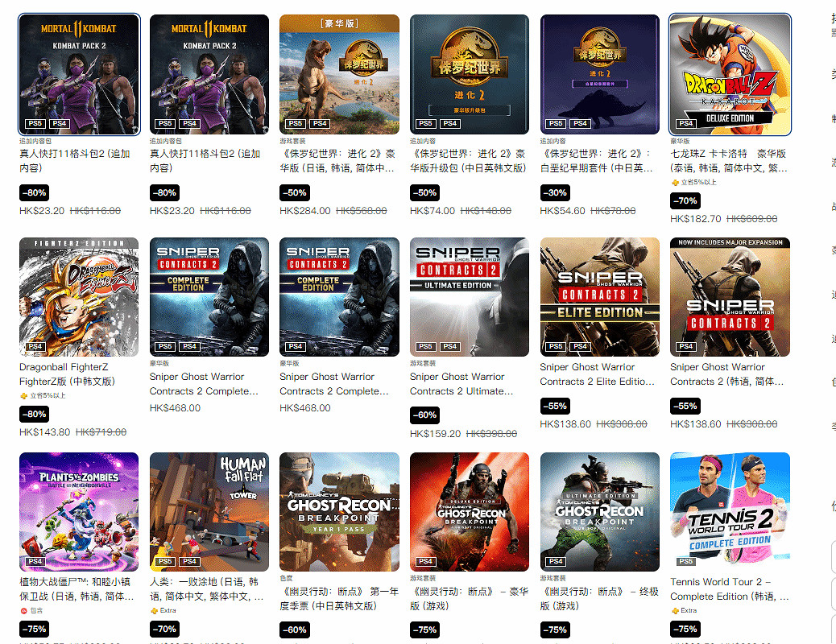Select the Human Fall Flat Tower cover
836x644 pixels.
point(209,512)
